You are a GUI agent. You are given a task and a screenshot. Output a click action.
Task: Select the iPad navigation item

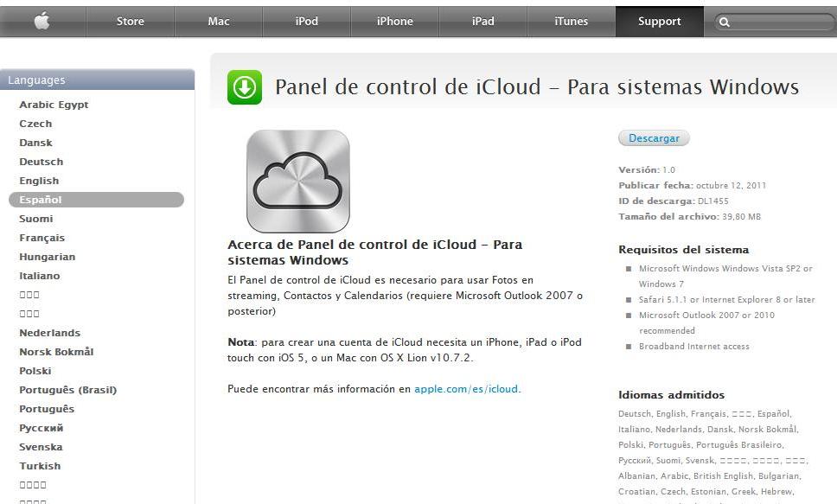pyautogui.click(x=482, y=22)
